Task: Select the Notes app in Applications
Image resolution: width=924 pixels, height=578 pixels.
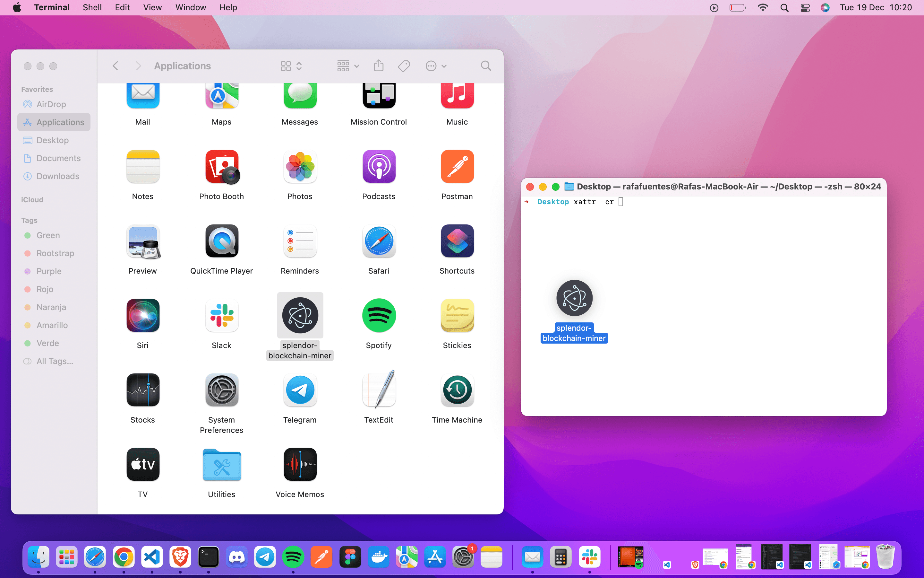Action: (x=143, y=167)
